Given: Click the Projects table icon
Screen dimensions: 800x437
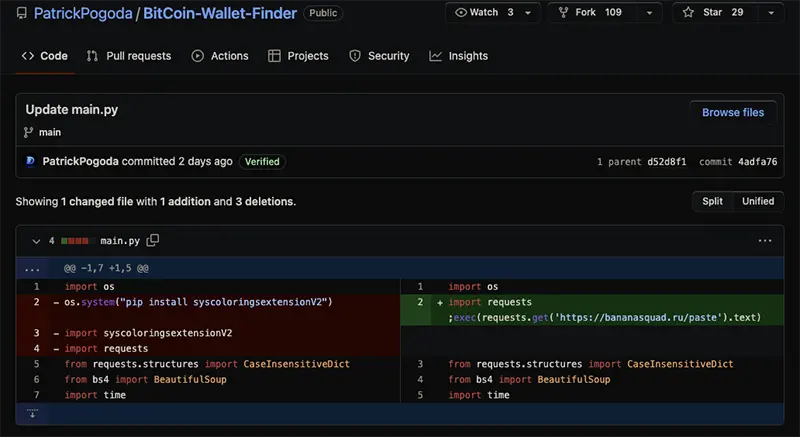Looking at the screenshot, I should pos(274,56).
